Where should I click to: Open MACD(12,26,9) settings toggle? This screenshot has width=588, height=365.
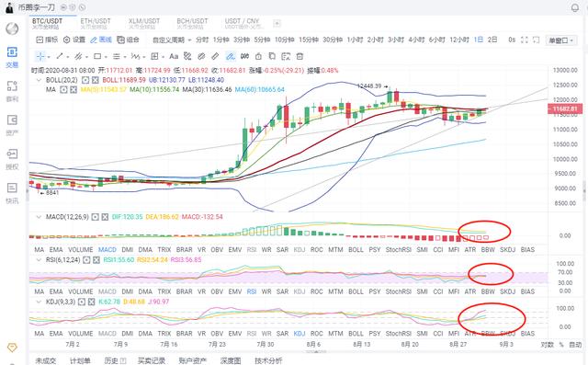[x=96, y=217]
